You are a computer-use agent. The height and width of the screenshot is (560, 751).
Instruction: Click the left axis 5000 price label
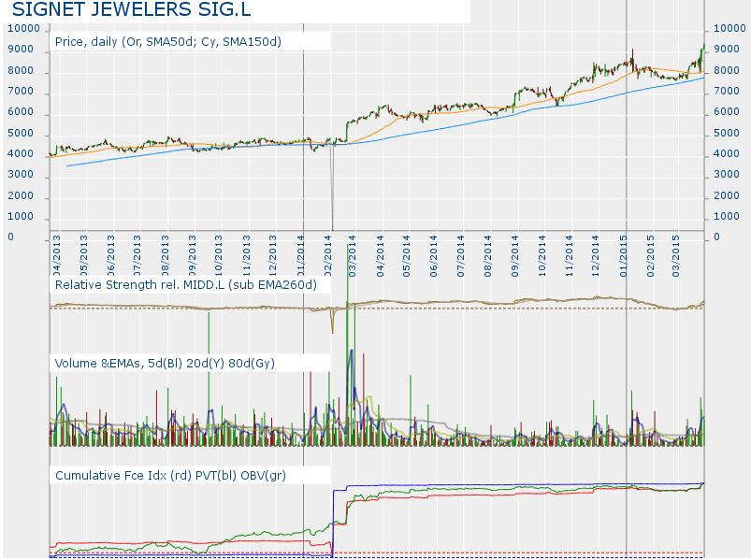(x=21, y=133)
